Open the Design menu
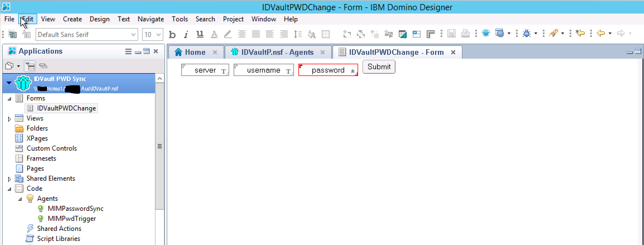Viewport: 644px width, 245px height. pyautogui.click(x=99, y=19)
